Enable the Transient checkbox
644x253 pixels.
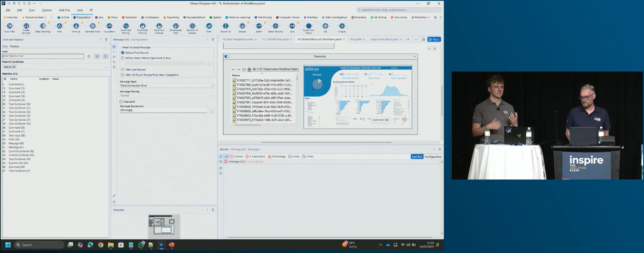(x=121, y=102)
